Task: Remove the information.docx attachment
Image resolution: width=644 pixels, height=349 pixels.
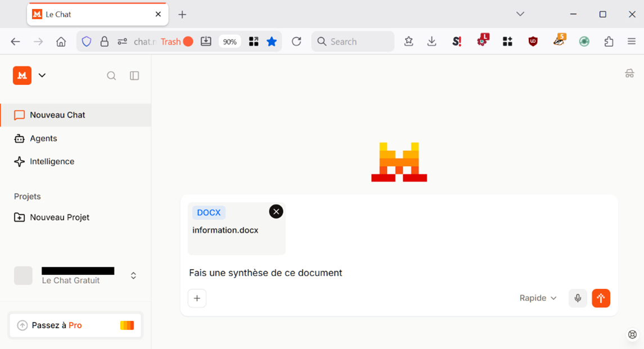Action: click(x=276, y=211)
